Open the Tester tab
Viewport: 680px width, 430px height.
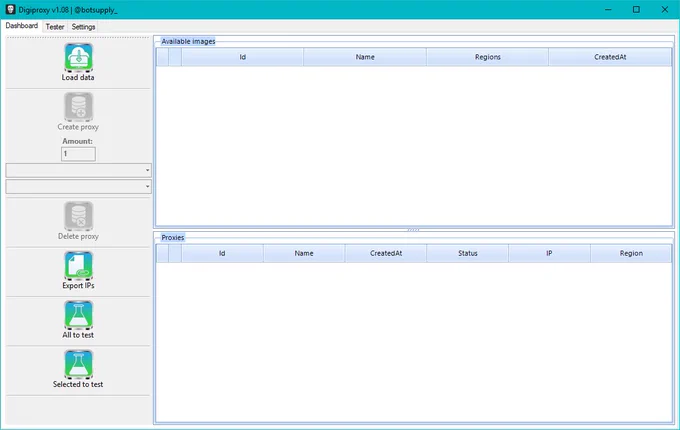[55, 27]
